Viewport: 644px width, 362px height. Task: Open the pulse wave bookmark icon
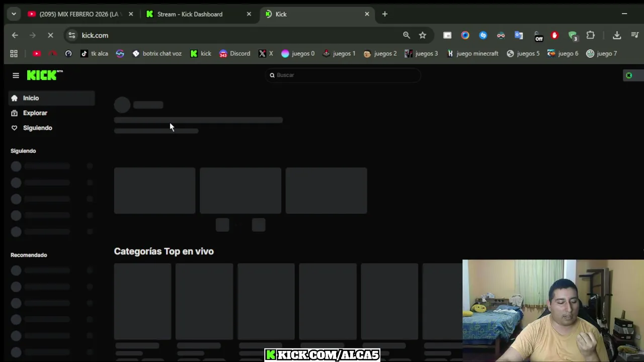(120, 53)
